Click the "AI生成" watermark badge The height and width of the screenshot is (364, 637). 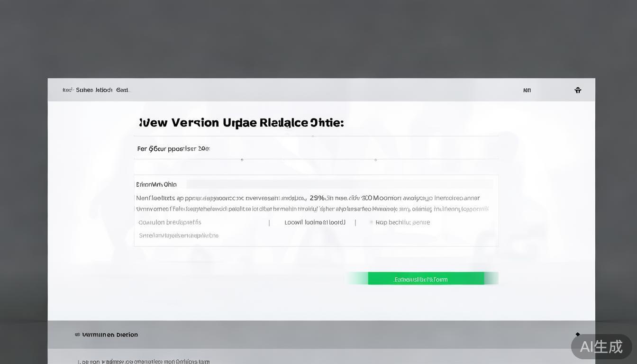click(601, 346)
